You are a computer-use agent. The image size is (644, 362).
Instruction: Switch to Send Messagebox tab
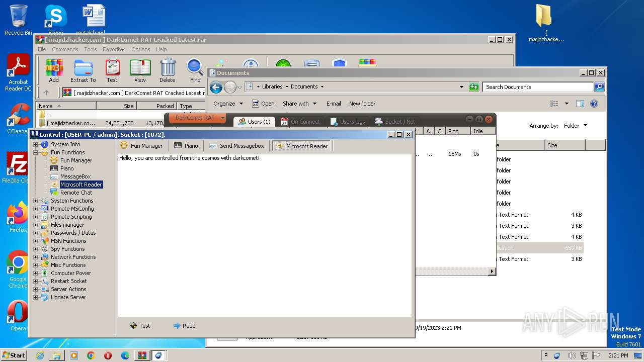pos(236,146)
